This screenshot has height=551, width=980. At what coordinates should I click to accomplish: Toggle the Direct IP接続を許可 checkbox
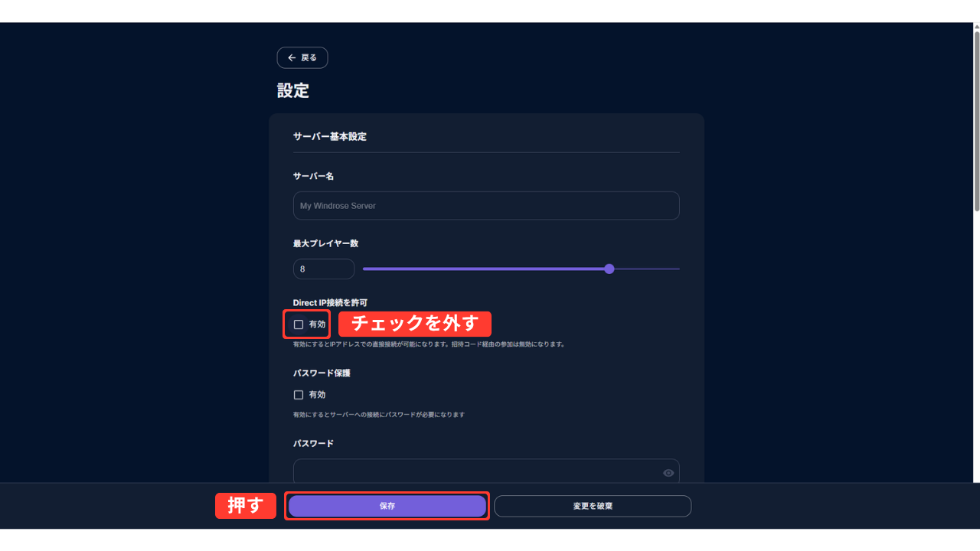tap(299, 324)
